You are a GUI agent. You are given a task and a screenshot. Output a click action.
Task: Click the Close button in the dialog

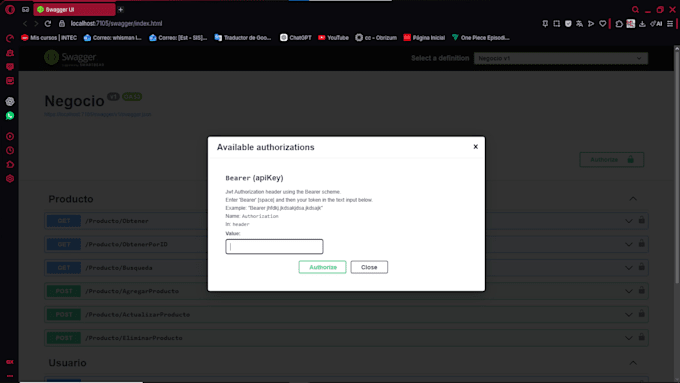click(369, 267)
